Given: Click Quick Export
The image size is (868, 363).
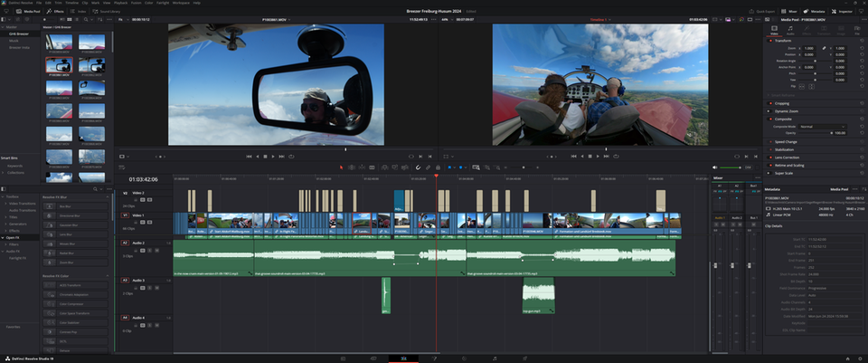Looking at the screenshot, I should pos(762,11).
